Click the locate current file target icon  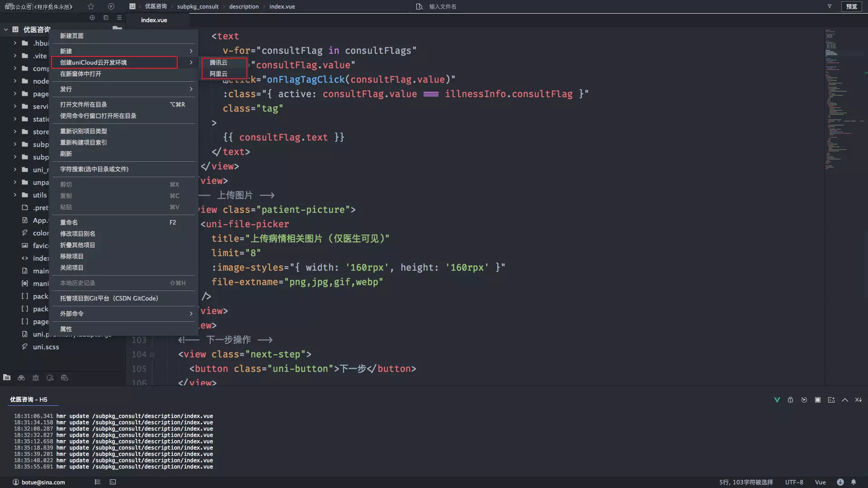(92, 18)
